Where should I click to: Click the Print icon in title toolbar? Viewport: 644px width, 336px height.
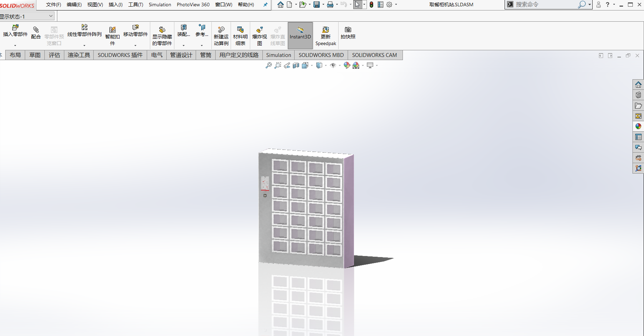330,5
